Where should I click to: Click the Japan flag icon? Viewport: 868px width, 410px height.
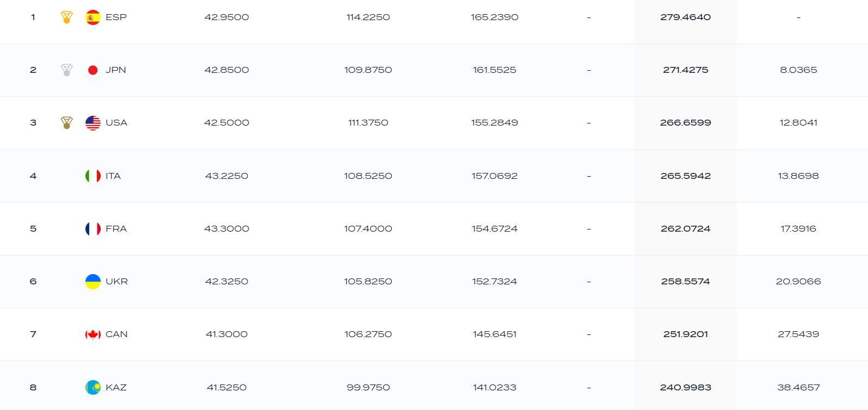click(93, 70)
